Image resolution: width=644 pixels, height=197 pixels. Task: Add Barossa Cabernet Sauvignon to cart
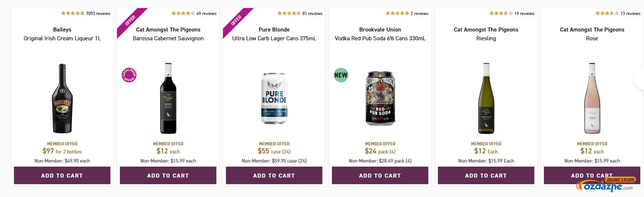pyautogui.click(x=168, y=175)
